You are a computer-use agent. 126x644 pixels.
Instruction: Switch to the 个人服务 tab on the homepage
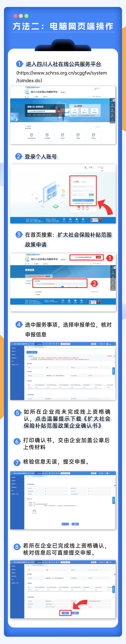pyautogui.click(x=36, y=97)
